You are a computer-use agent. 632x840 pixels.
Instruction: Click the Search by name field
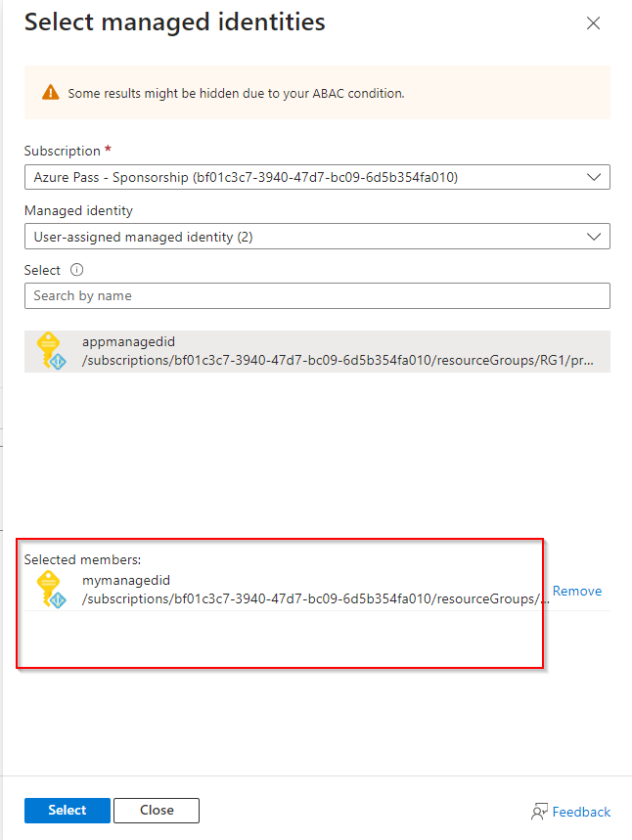click(x=316, y=295)
